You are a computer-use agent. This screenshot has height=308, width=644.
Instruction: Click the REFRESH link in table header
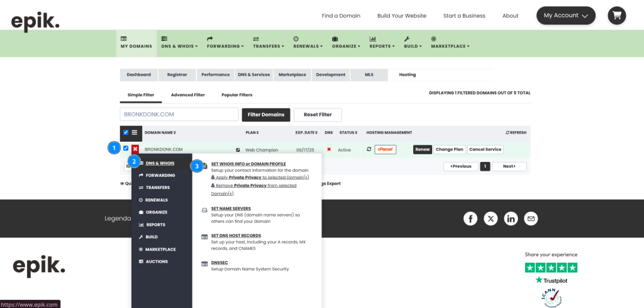516,132
